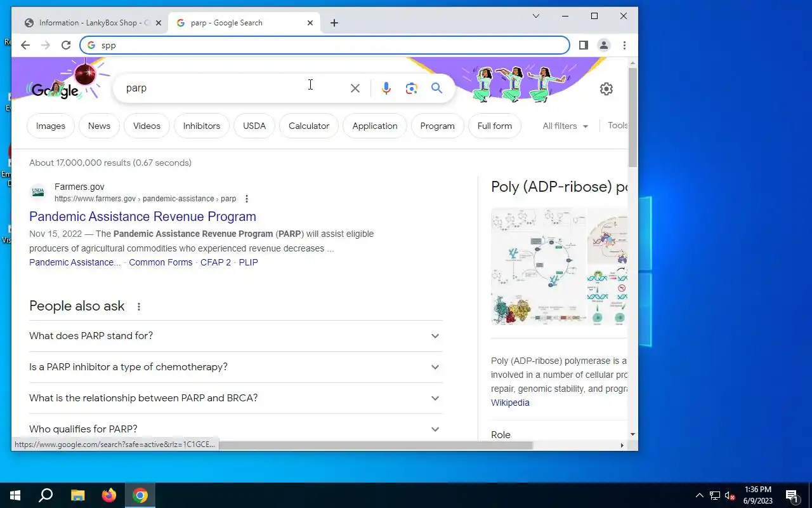The width and height of the screenshot is (812, 508).
Task: Click the Chrome taskbar icon
Action: point(140,495)
